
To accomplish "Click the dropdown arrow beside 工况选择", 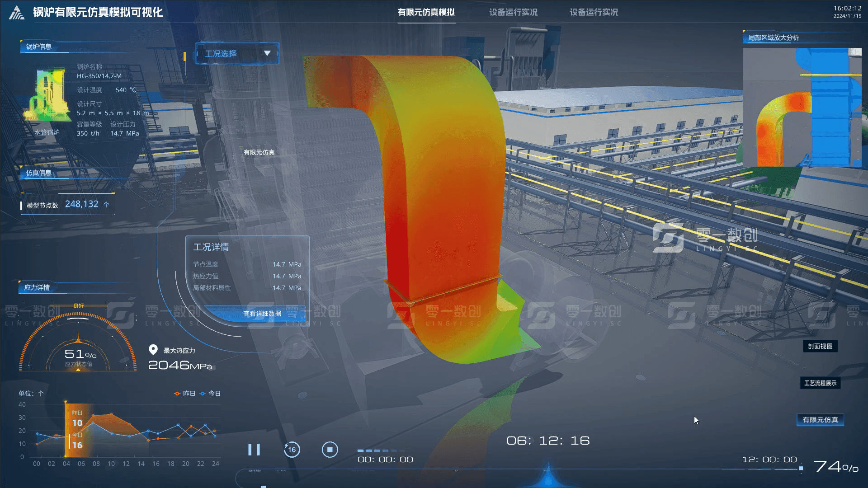I will click(267, 53).
